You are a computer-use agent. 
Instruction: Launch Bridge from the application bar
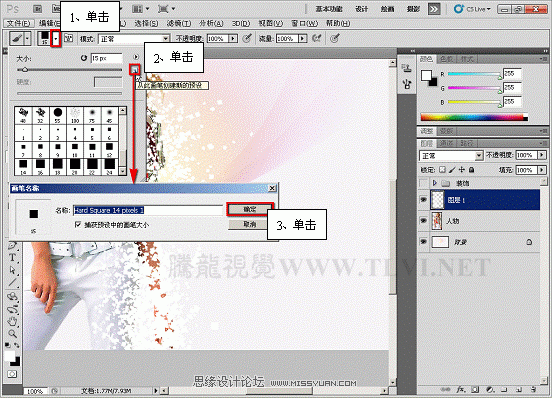click(38, 9)
